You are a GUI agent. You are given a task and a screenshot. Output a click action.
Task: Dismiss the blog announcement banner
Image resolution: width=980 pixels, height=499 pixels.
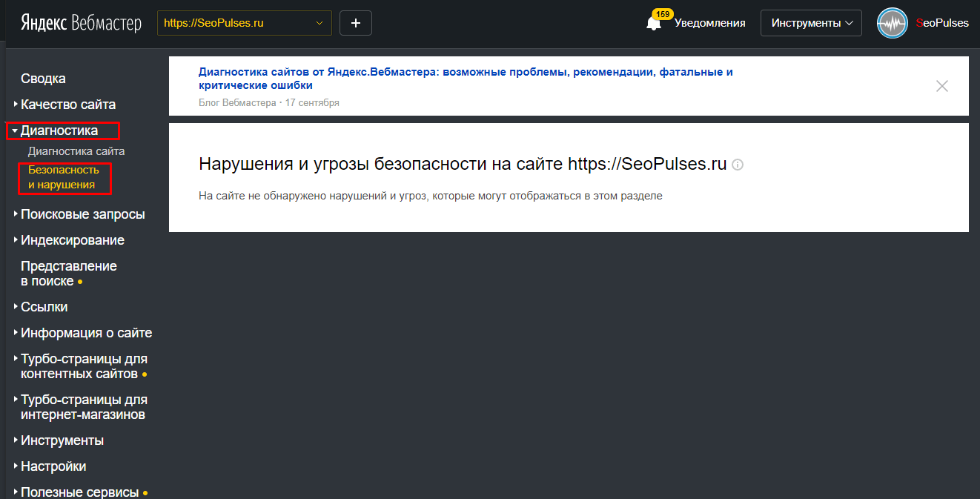tap(942, 86)
